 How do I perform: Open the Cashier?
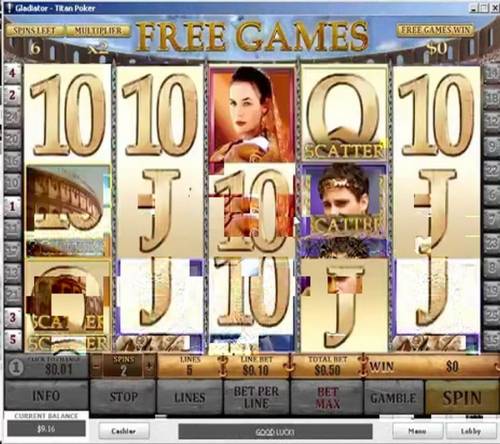124,431
